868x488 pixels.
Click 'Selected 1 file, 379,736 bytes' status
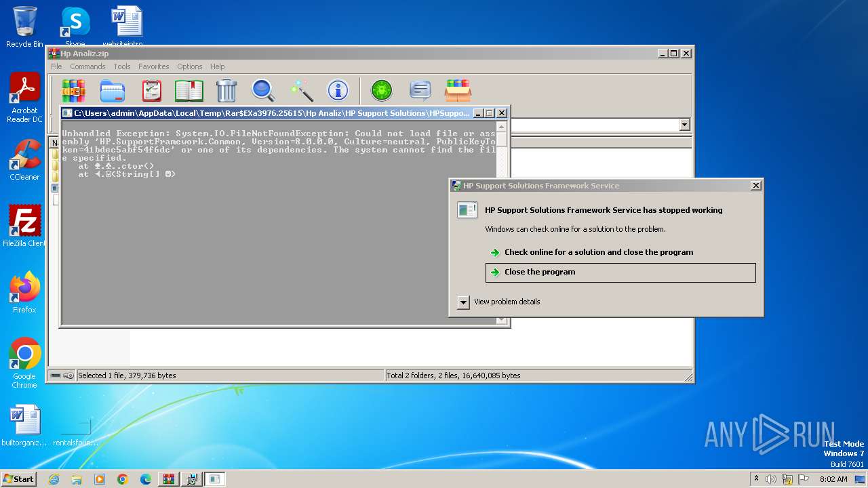127,375
